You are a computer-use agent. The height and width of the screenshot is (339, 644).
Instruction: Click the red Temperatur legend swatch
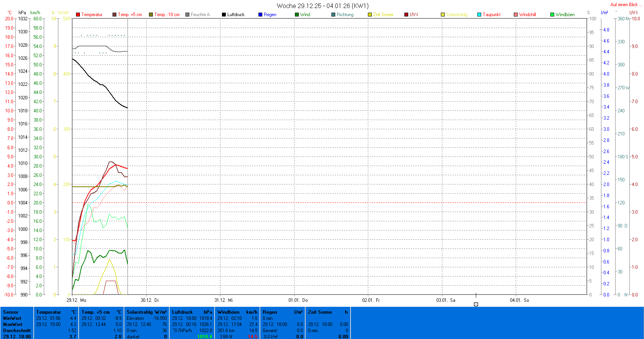point(78,15)
